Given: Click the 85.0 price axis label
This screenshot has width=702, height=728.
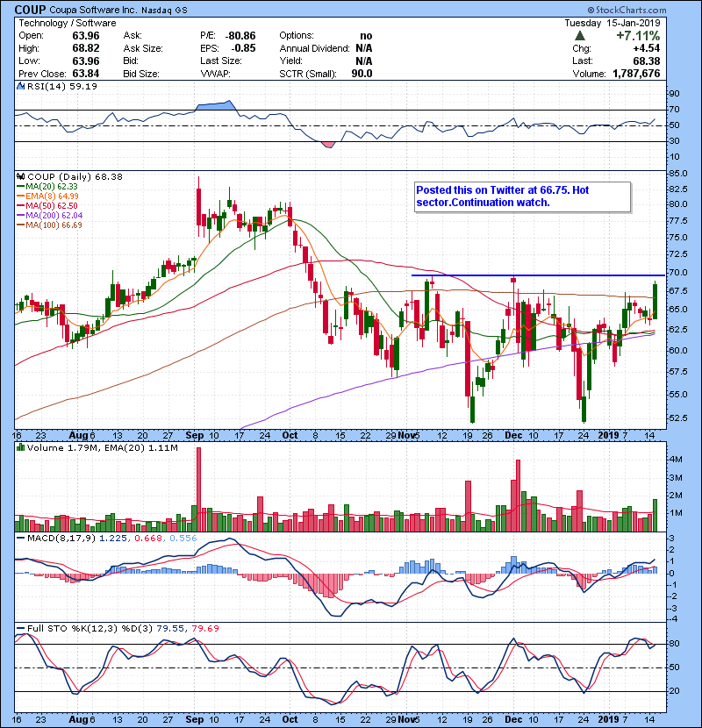Looking at the screenshot, I should (x=677, y=173).
